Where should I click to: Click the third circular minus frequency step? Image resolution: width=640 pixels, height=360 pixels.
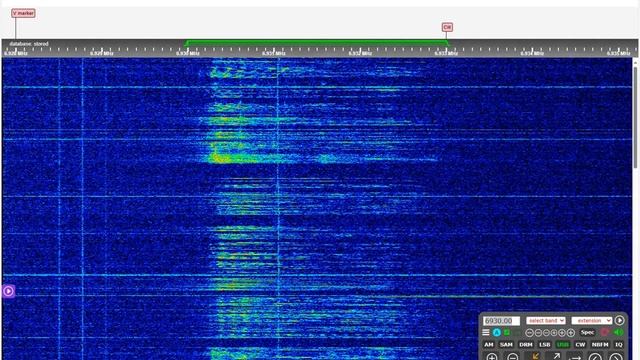(x=546, y=333)
